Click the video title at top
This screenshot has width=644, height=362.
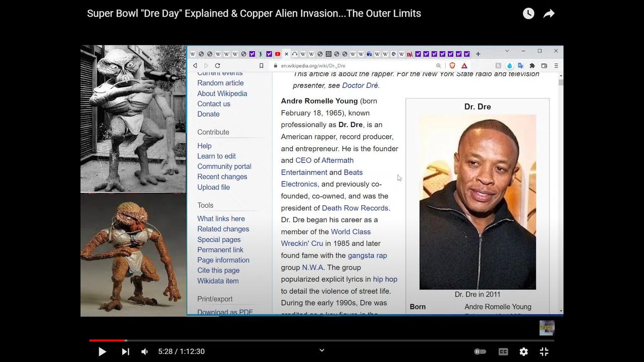click(254, 14)
